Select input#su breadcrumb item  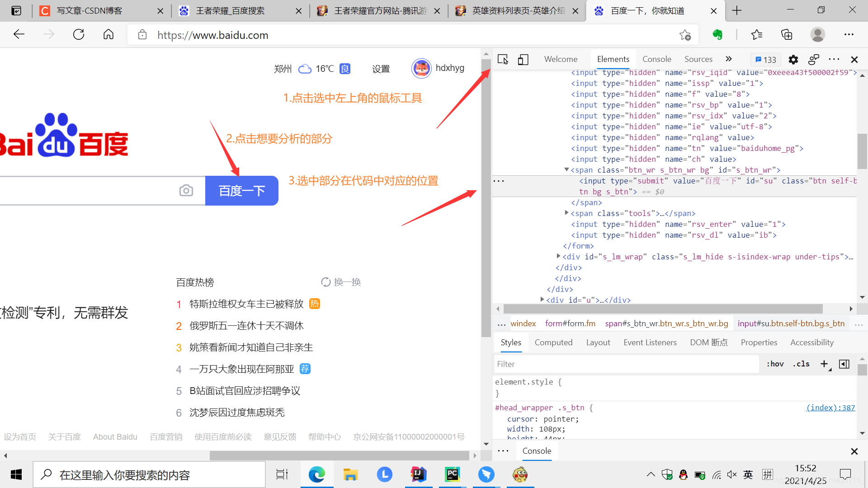pos(791,324)
